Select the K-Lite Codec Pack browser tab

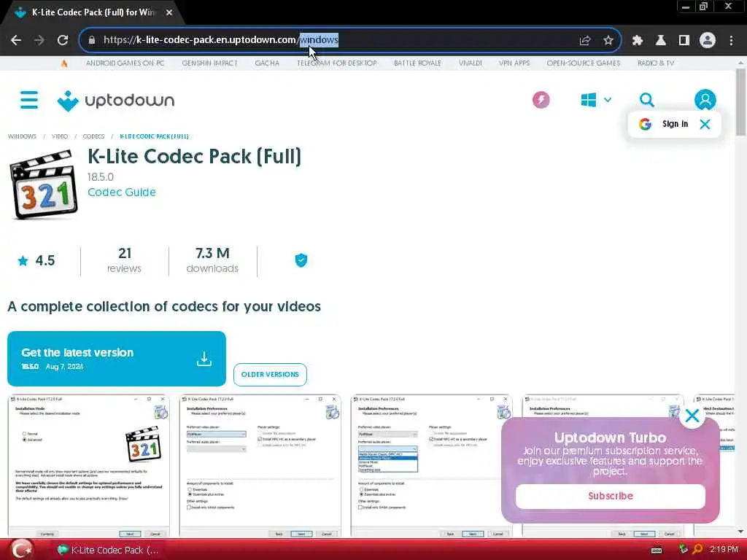pos(93,13)
